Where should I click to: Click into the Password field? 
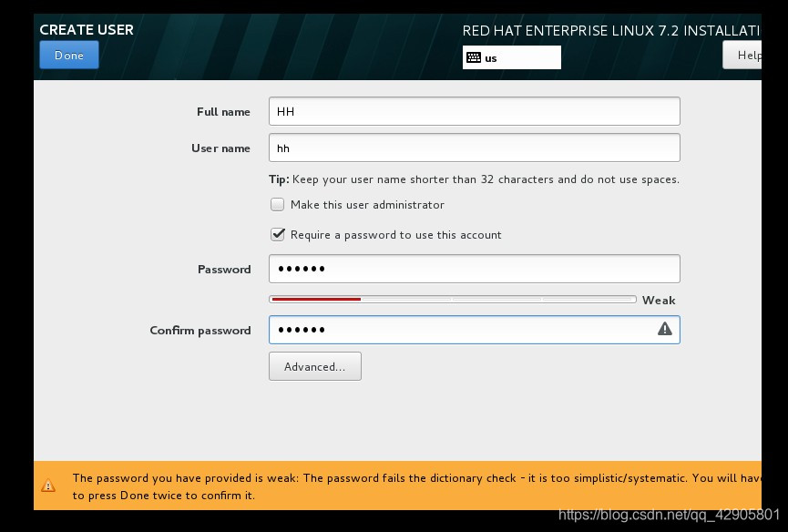[475, 269]
